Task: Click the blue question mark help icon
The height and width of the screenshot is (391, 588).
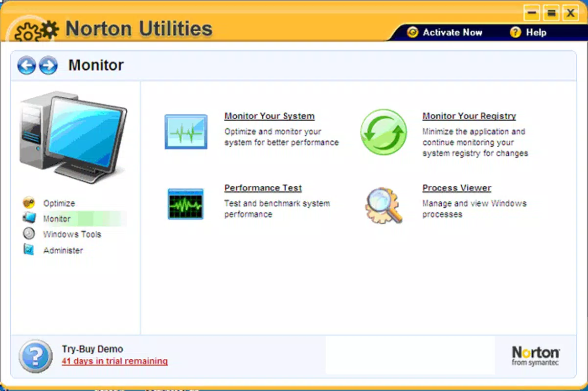Action: [x=36, y=356]
